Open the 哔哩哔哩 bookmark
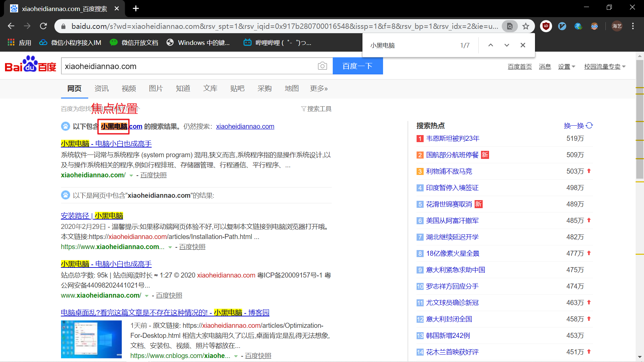This screenshot has height=362, width=644. click(x=277, y=43)
